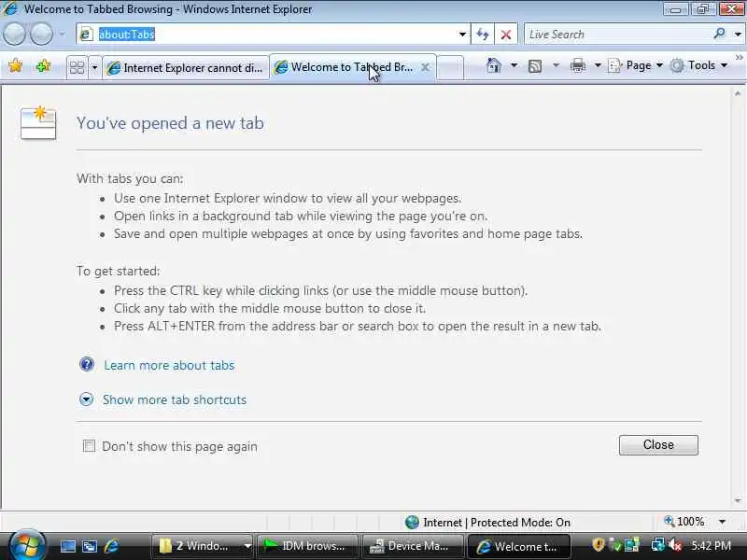The width and height of the screenshot is (747, 560).
Task: Close the Welcome to Tabbed Browsing tab
Action: point(426,67)
